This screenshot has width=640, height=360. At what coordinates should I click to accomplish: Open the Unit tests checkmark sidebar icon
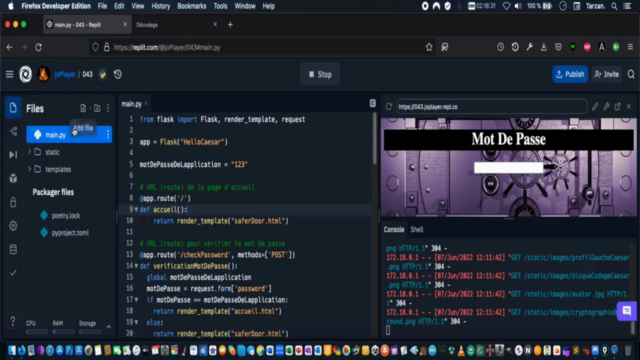coord(13,273)
